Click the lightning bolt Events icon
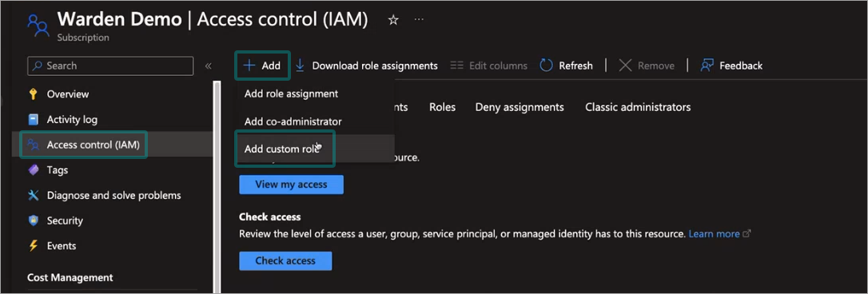 pyautogui.click(x=34, y=246)
